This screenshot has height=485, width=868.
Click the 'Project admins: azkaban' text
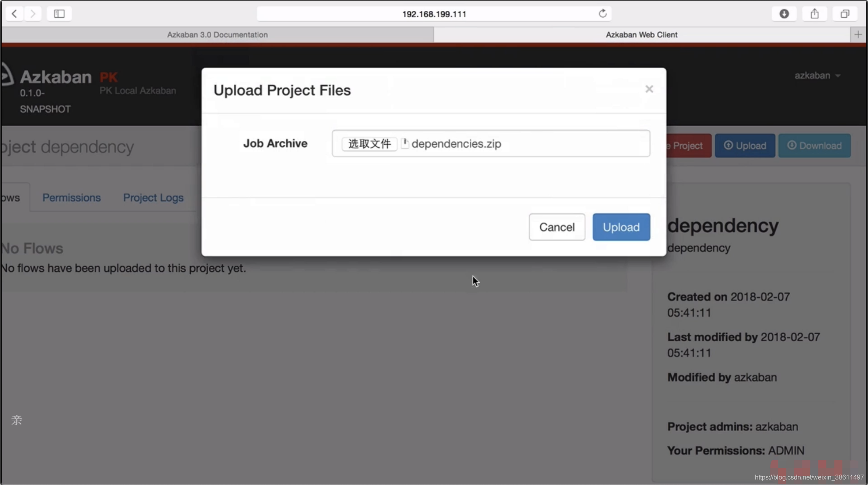733,426
